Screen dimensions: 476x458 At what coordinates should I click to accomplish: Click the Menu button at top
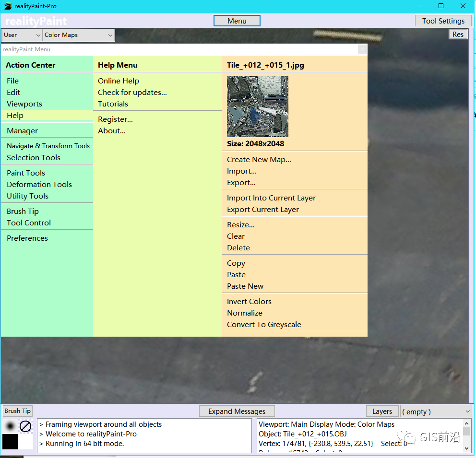[x=237, y=21]
